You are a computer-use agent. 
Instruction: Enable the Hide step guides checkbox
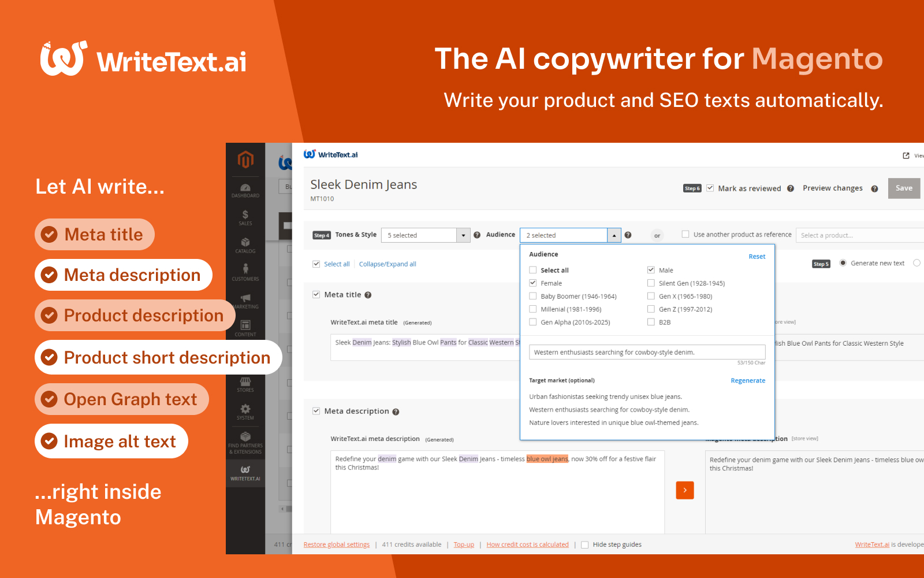pyautogui.click(x=584, y=544)
